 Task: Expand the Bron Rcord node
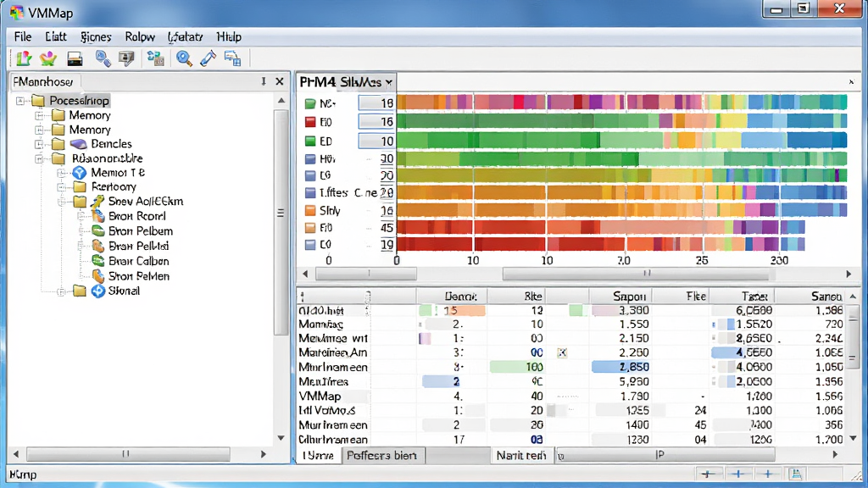point(81,216)
